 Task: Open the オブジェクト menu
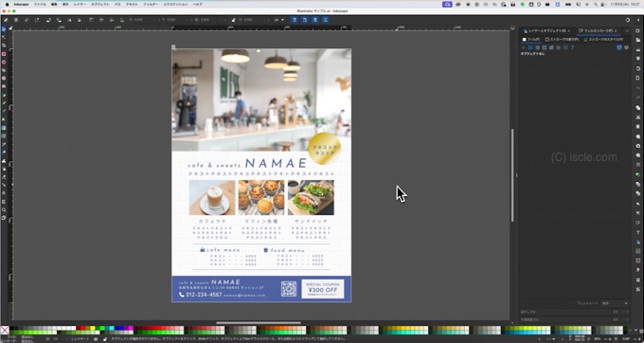tap(100, 4)
